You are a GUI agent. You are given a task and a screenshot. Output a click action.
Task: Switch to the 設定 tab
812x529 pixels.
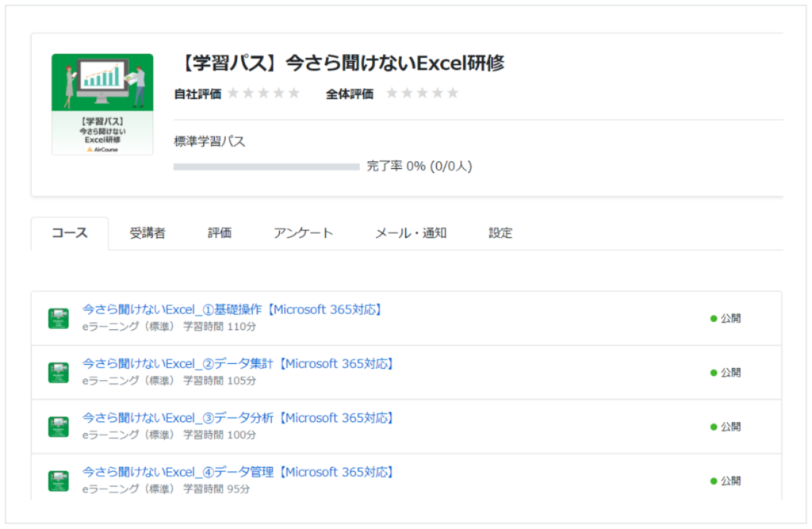(500, 233)
